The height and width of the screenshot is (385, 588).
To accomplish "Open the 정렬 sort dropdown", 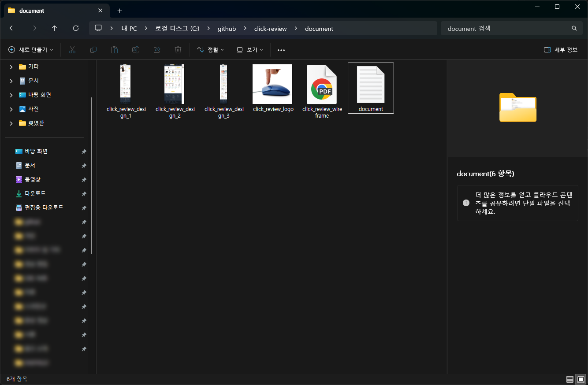I will tap(210, 50).
